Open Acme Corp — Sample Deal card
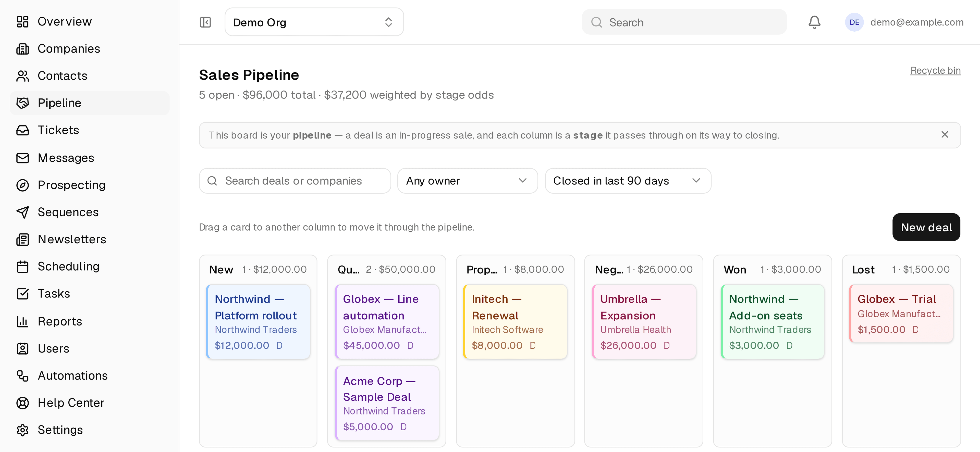Screen dimensions: 980x452 pyautogui.click(x=387, y=403)
